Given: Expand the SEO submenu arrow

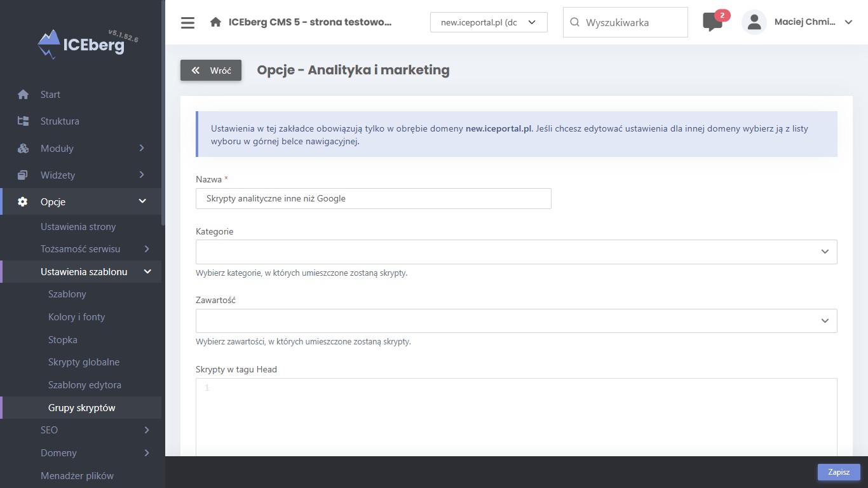Looking at the screenshot, I should pyautogui.click(x=147, y=430).
